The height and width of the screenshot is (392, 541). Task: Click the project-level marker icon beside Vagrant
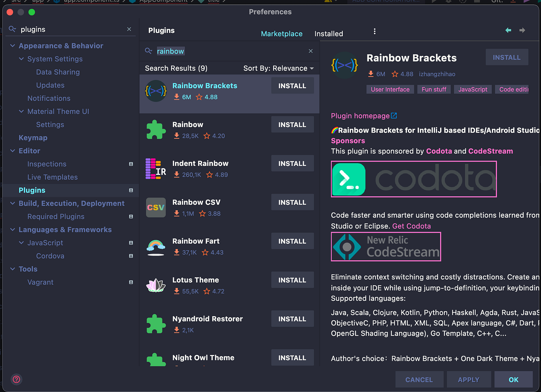tap(131, 282)
